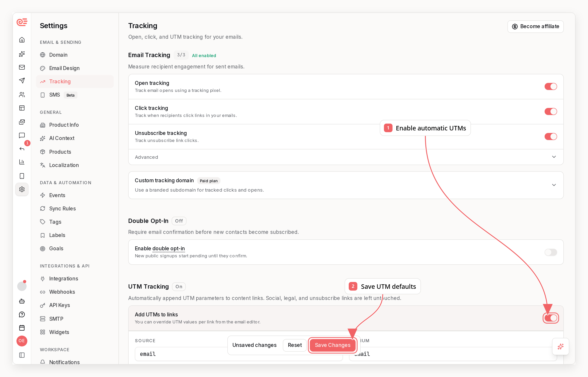Screen dimensions: 588x377
Task: Open the envelope emails icon in left rail
Action: [22, 67]
